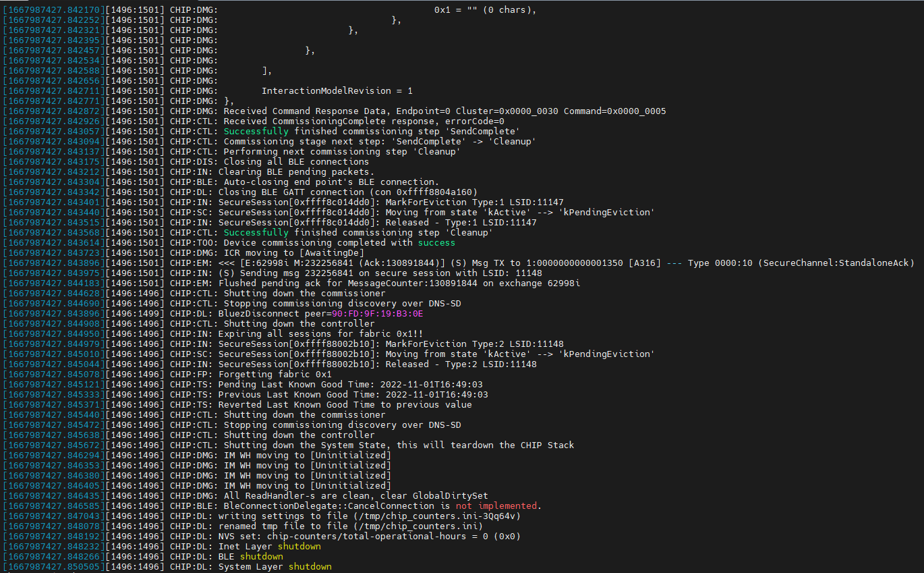Click 'Performing next commissioning step 'Cleanup''
This screenshot has height=573, width=924.
[342, 152]
